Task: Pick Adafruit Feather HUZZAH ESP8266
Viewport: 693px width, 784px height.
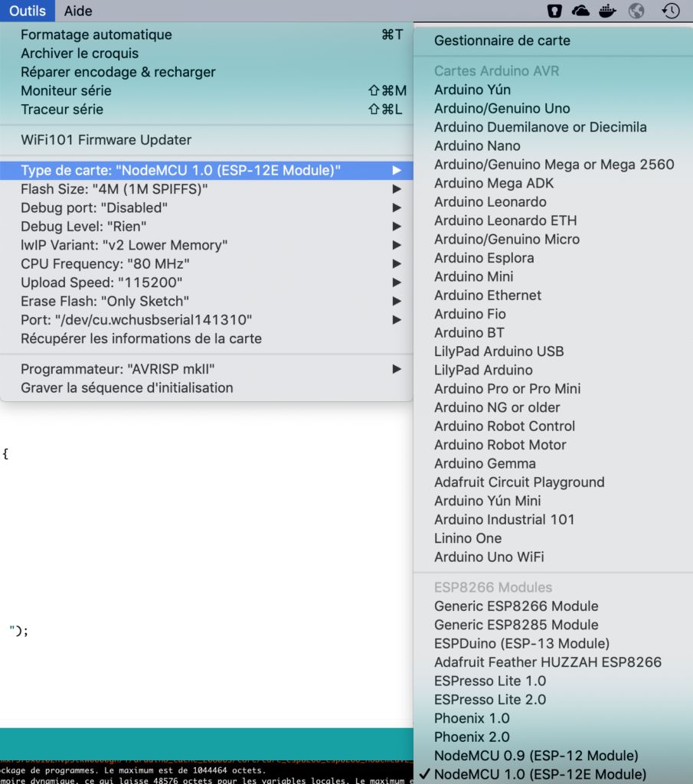Action: (553, 662)
